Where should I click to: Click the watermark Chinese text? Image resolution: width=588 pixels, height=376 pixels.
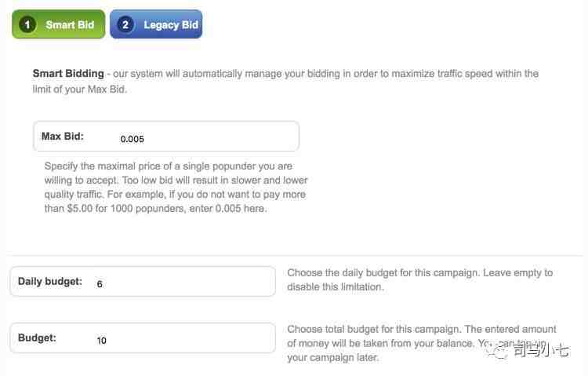coord(541,350)
